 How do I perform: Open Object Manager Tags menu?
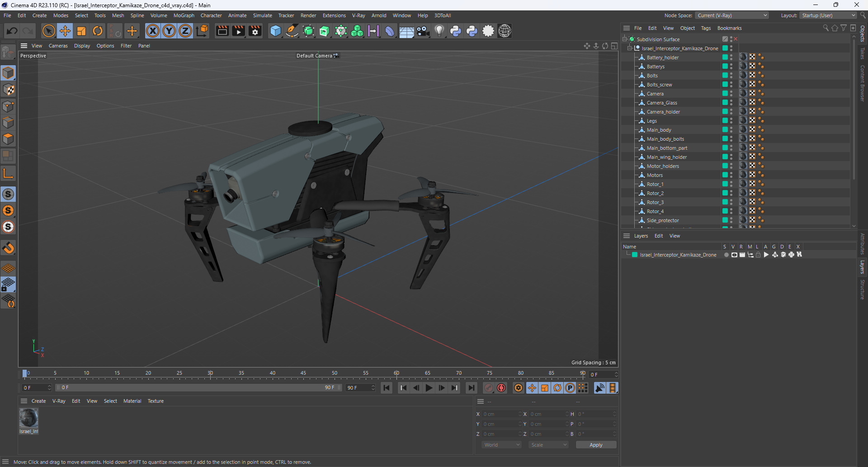[706, 28]
